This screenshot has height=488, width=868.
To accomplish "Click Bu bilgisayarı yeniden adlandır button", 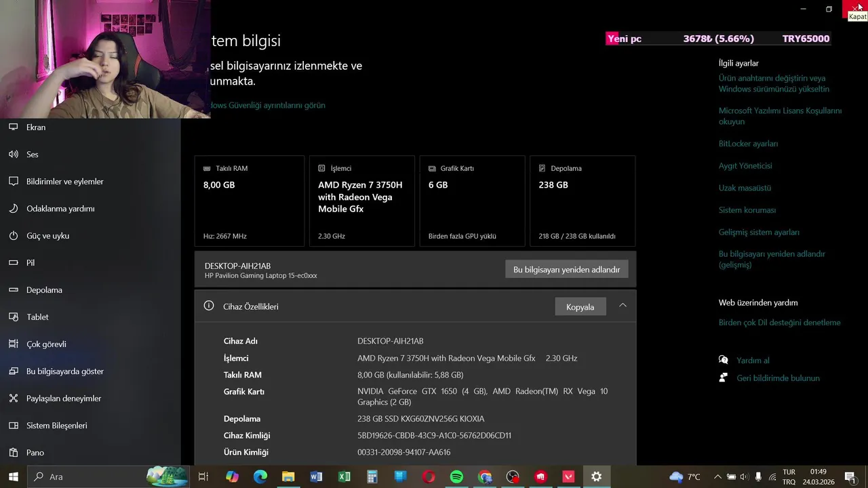I will (567, 270).
